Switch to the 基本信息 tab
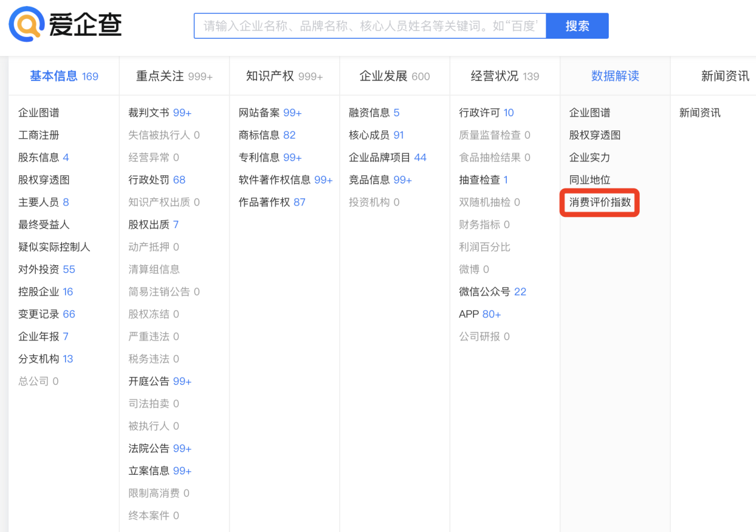This screenshot has height=532, width=756. pos(63,76)
